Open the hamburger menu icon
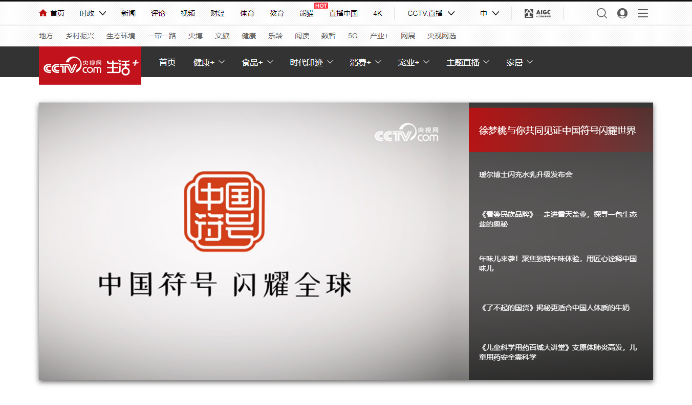This screenshot has height=405, width=692. click(643, 13)
